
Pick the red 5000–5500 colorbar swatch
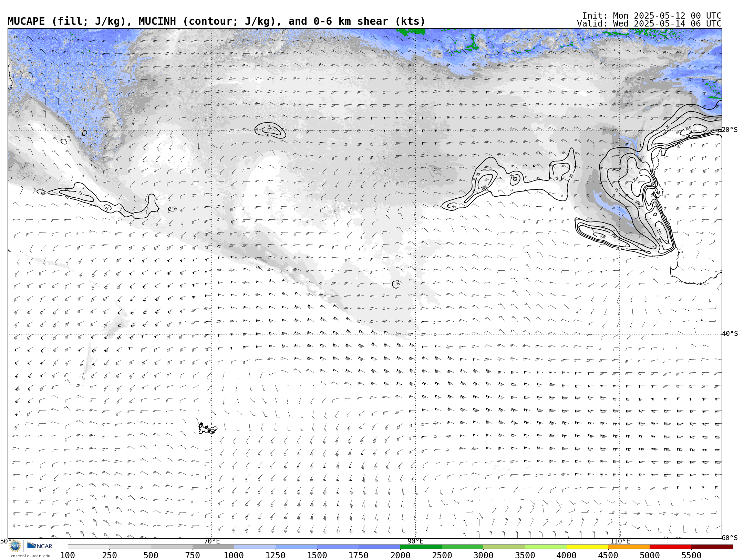coord(670,547)
